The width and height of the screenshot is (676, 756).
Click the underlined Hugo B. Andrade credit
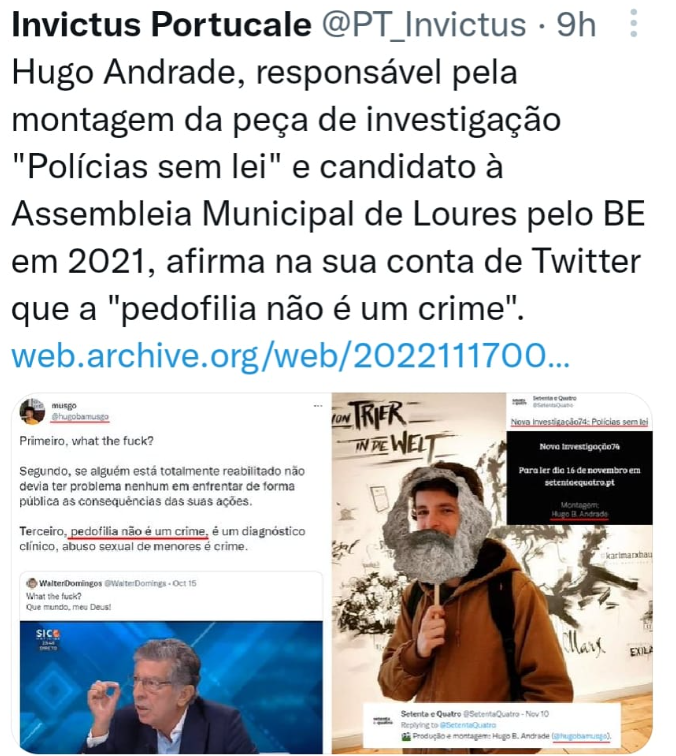[579, 514]
